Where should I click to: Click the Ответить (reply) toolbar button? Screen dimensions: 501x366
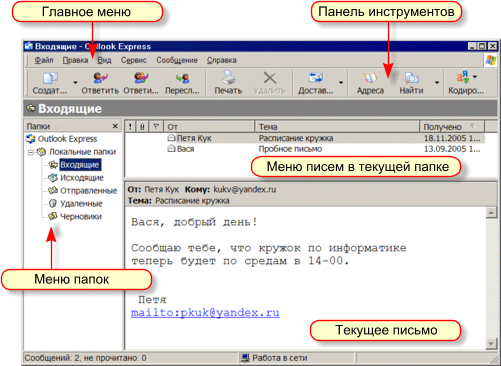coord(100,83)
